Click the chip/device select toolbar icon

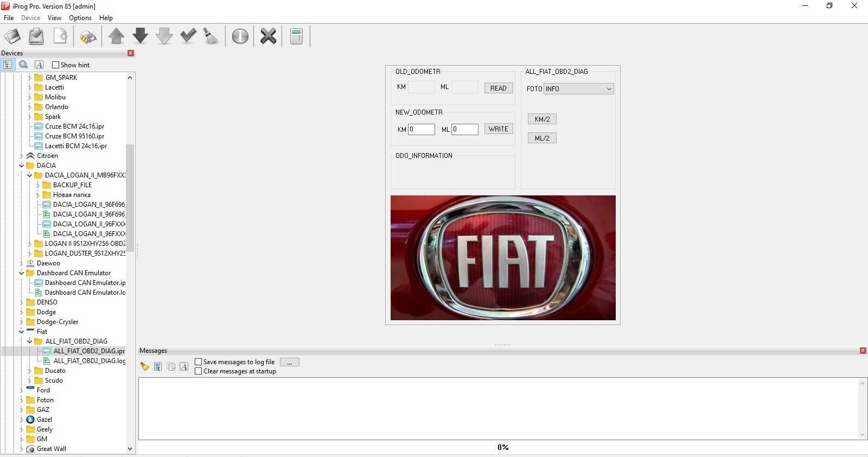point(88,37)
